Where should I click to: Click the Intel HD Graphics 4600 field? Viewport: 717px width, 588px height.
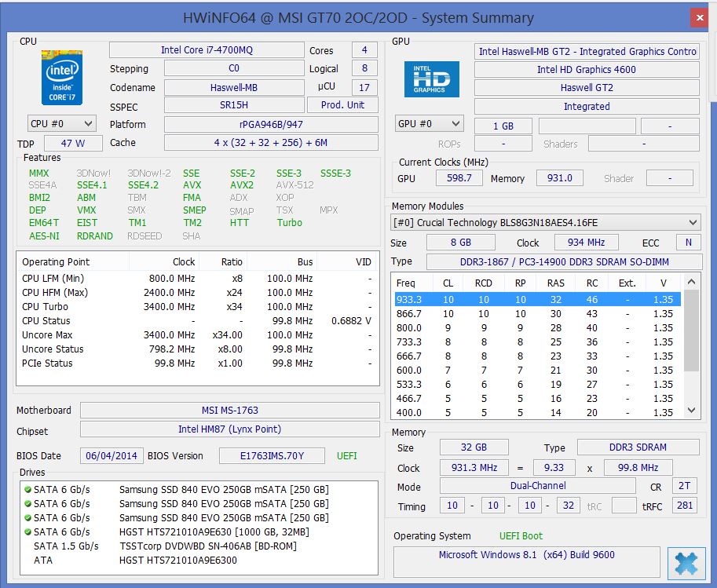[x=587, y=70]
